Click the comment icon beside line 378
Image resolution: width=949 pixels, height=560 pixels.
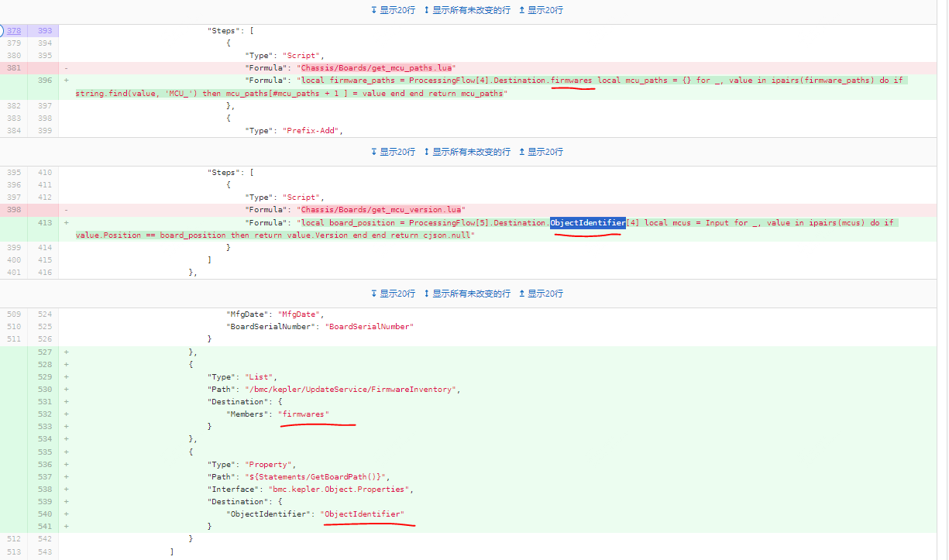pyautogui.click(x=2, y=31)
